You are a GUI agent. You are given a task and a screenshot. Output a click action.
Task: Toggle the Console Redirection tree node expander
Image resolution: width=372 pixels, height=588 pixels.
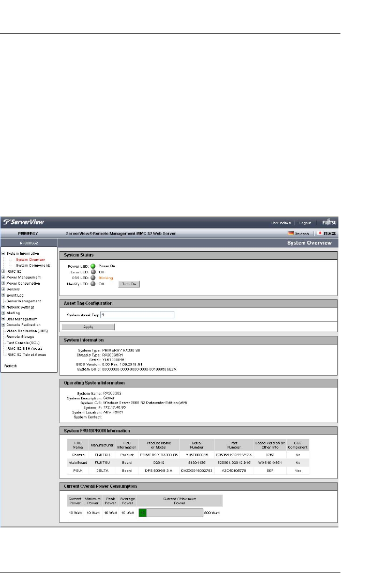tap(4, 325)
